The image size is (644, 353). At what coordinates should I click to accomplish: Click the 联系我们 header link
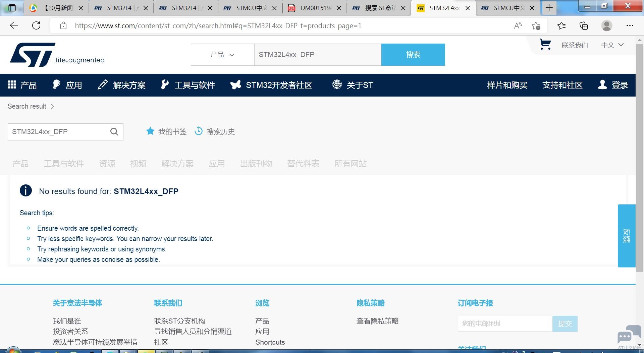(575, 45)
